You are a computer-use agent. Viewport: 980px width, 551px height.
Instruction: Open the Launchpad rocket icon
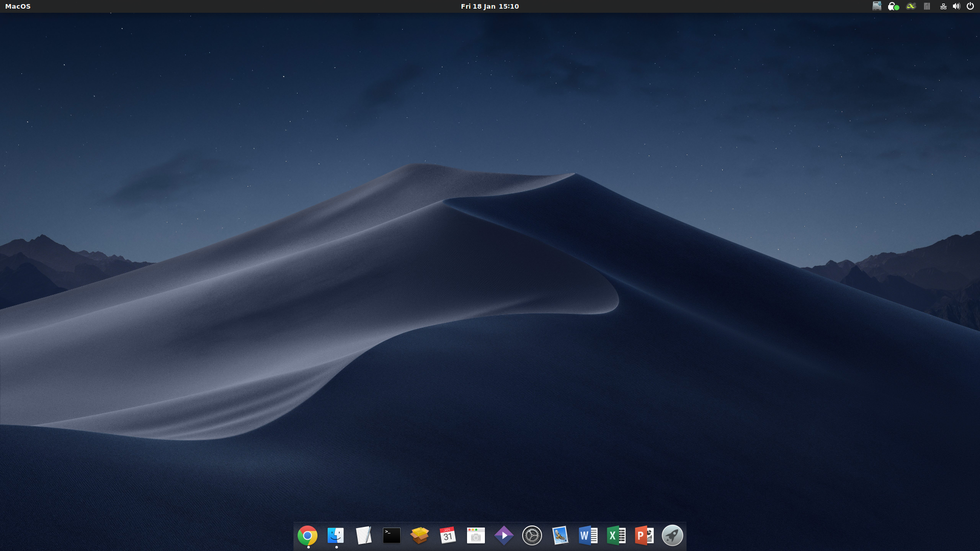pyautogui.click(x=672, y=536)
